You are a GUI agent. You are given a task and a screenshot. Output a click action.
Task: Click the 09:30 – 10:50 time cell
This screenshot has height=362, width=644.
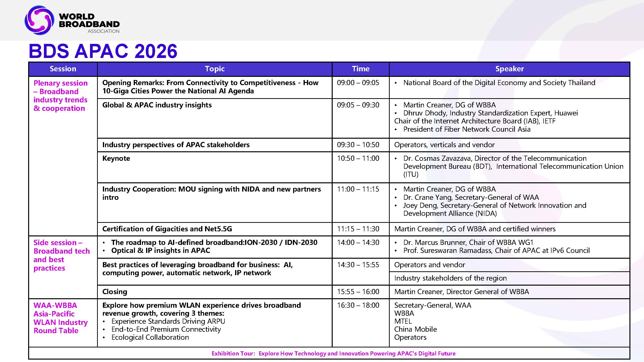tap(361, 145)
